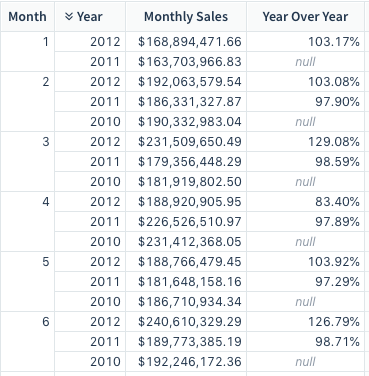Select the Month 3 row group cell
Viewport: 369px width, 376px height.
[27, 162]
